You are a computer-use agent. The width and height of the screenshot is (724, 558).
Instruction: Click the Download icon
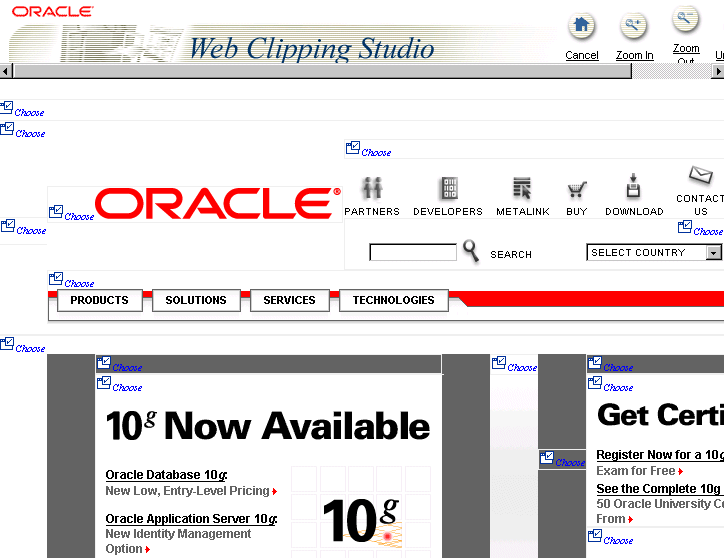[x=634, y=185]
